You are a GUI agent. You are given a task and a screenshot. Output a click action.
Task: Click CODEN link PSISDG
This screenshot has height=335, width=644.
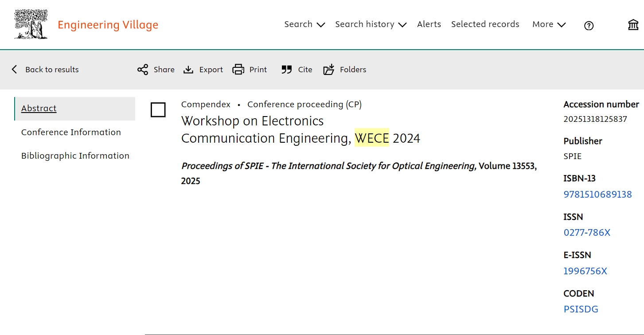(581, 309)
